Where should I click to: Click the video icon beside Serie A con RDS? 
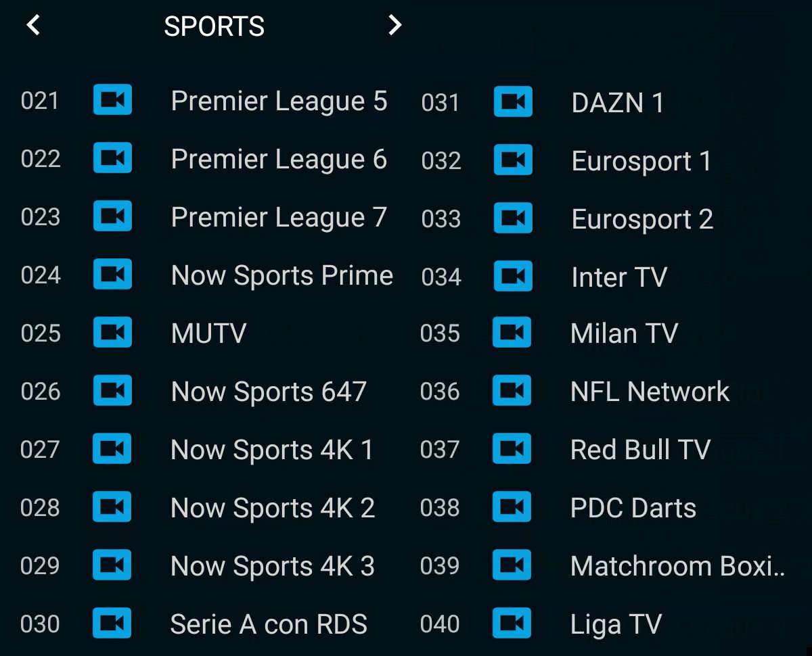pyautogui.click(x=112, y=624)
